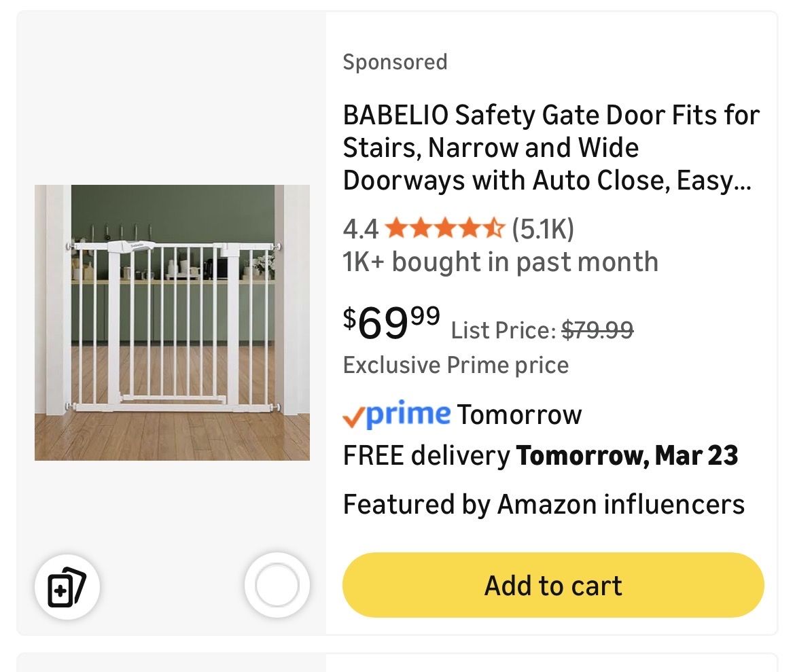Toggle the round selection circle
795x672 pixels.
(277, 586)
